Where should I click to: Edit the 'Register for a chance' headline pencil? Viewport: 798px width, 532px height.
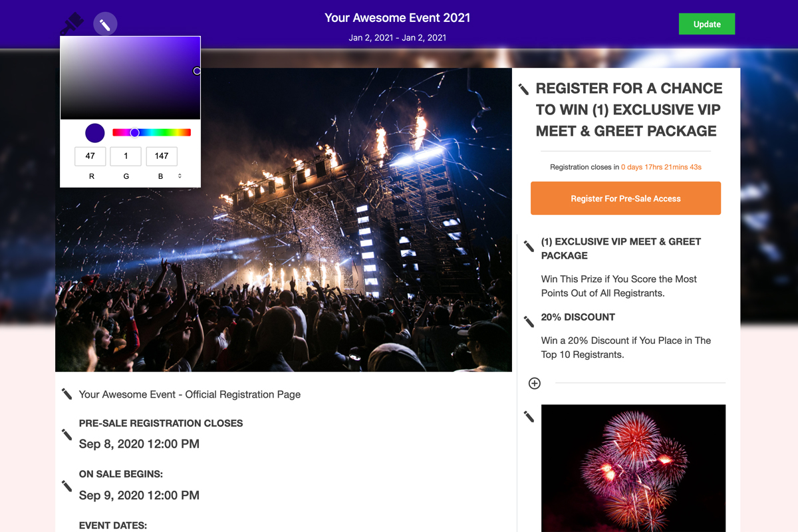click(x=524, y=89)
